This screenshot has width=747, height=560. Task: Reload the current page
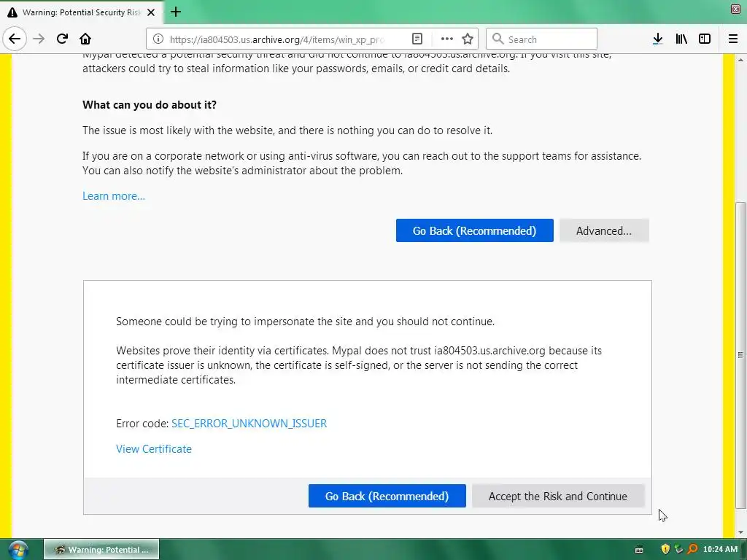click(62, 39)
